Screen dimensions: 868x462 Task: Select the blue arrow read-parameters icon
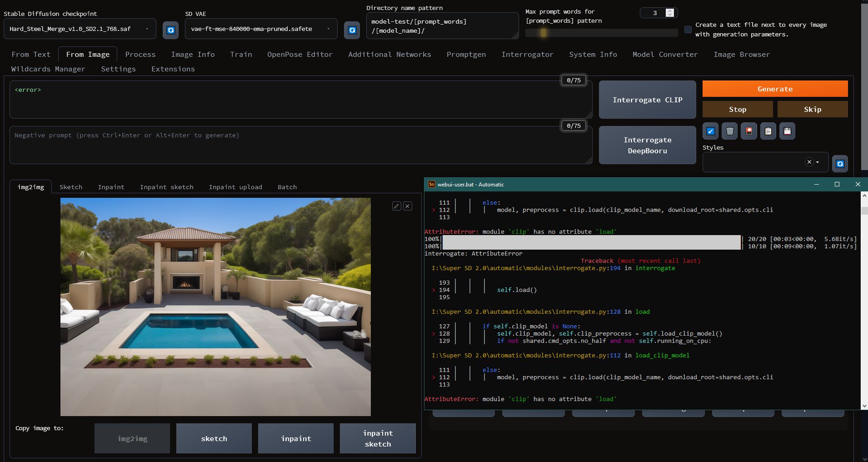pyautogui.click(x=711, y=131)
